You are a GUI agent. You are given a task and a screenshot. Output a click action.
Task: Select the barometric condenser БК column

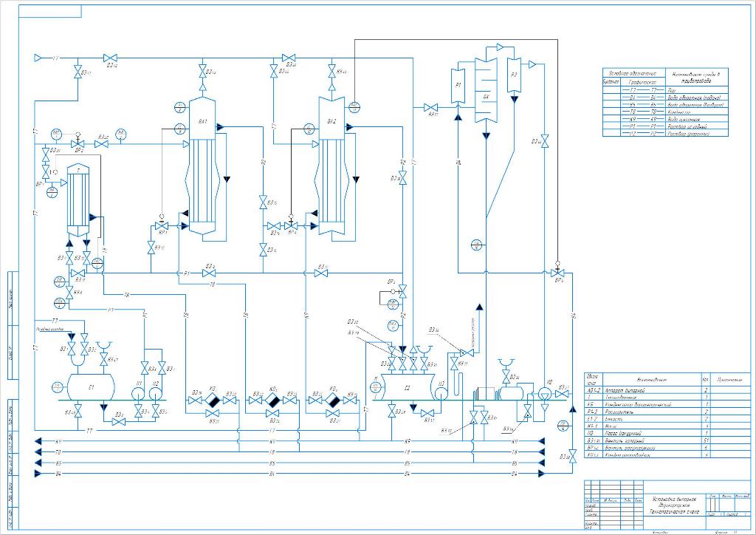click(486, 89)
